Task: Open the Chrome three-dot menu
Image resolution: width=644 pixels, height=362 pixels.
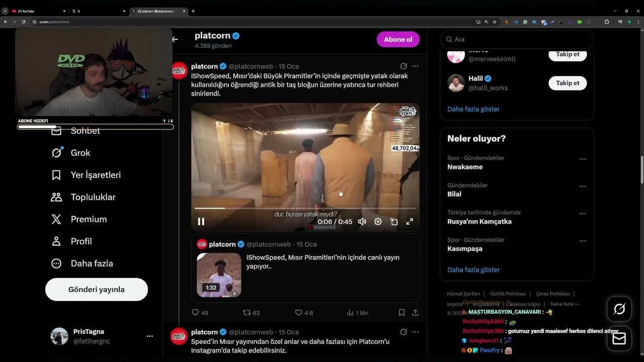Action: pyautogui.click(x=639, y=22)
